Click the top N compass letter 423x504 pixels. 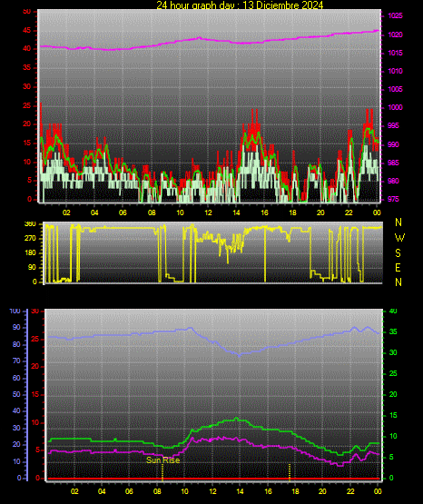click(x=398, y=222)
